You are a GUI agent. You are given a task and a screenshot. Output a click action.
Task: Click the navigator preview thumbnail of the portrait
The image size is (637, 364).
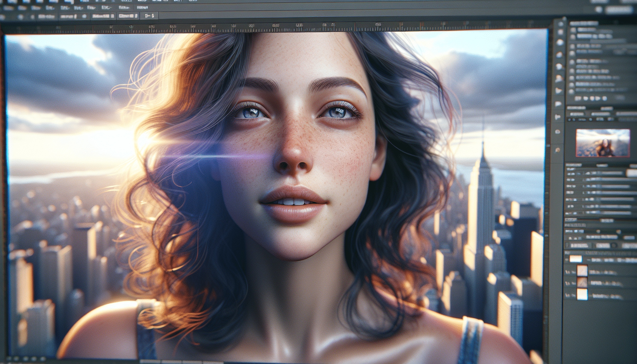click(x=603, y=143)
